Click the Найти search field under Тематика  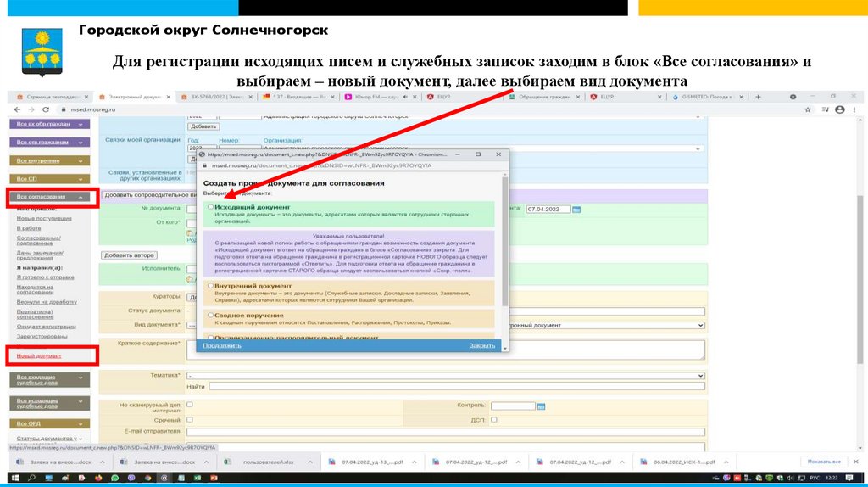457,386
